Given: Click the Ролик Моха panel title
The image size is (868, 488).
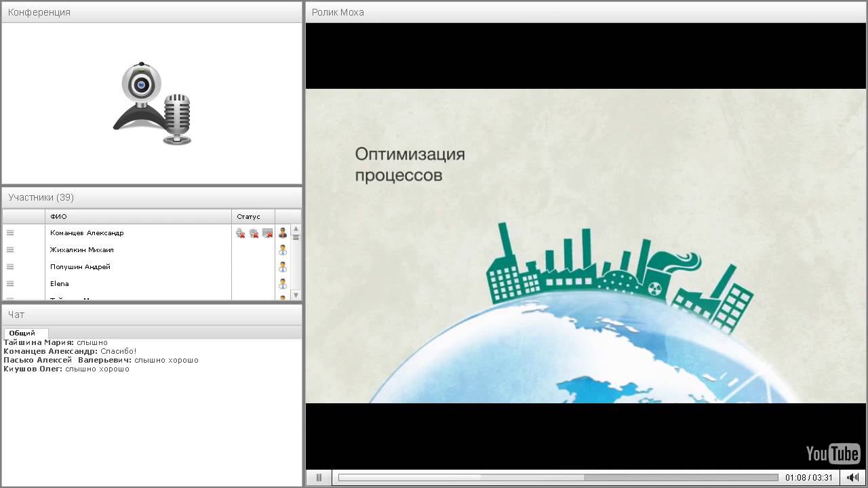Looking at the screenshot, I should point(338,12).
